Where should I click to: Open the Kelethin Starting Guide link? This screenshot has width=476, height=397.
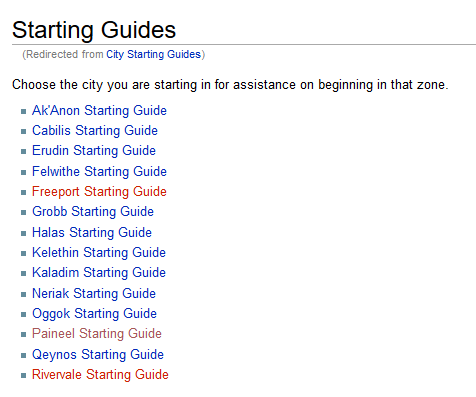99,253
